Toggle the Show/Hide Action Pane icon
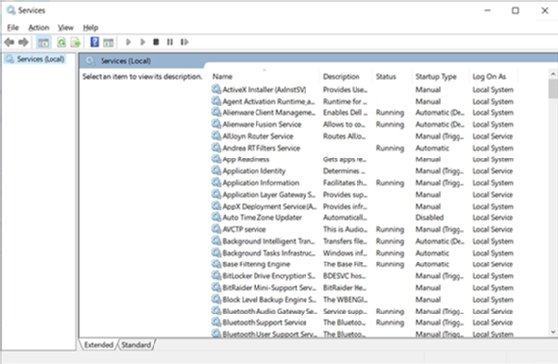This screenshot has height=364, width=558. coord(108,42)
